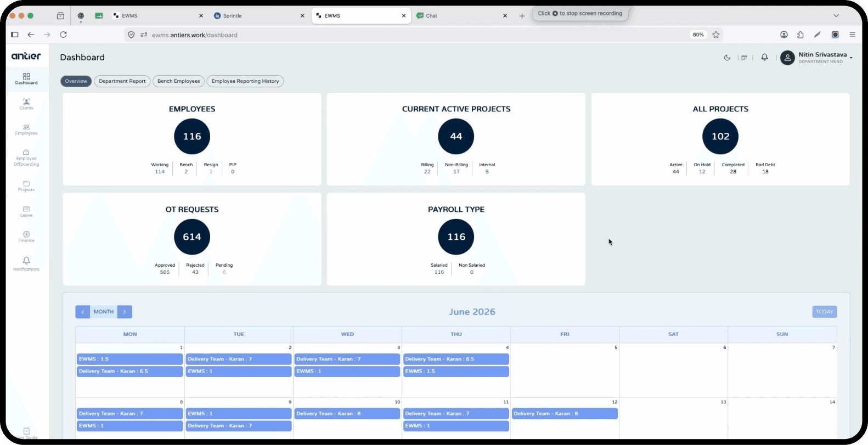Image resolution: width=868 pixels, height=445 pixels.
Task: Open browser hamburger menu
Action: click(852, 35)
